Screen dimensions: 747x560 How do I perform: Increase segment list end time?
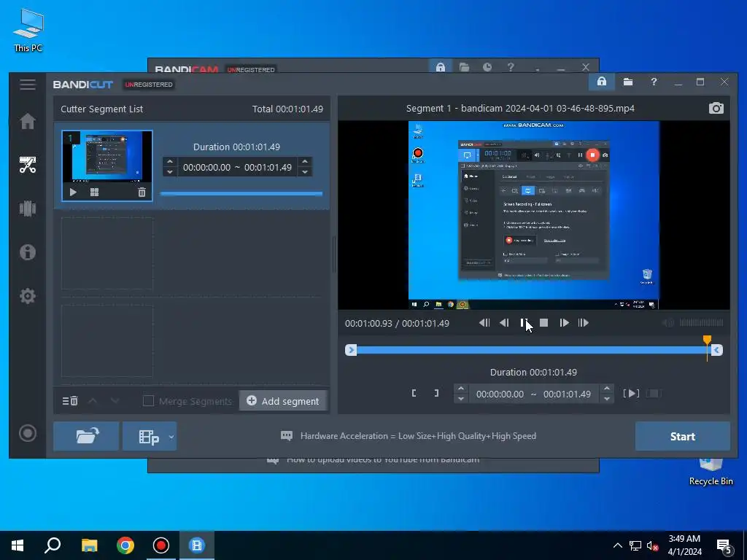[305, 162]
